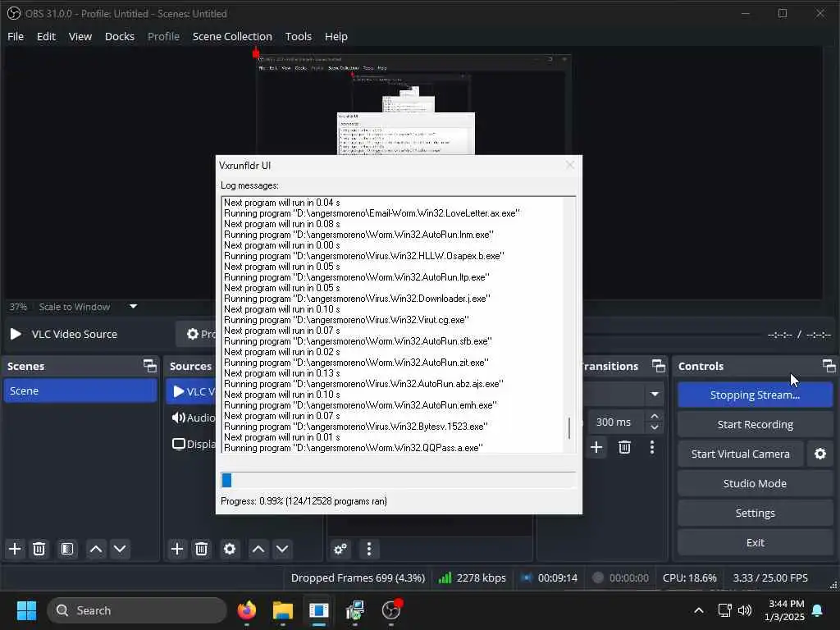Click the 2278 kbps bitrate indicator
Viewport: 840px width, 630px height.
pos(472,578)
